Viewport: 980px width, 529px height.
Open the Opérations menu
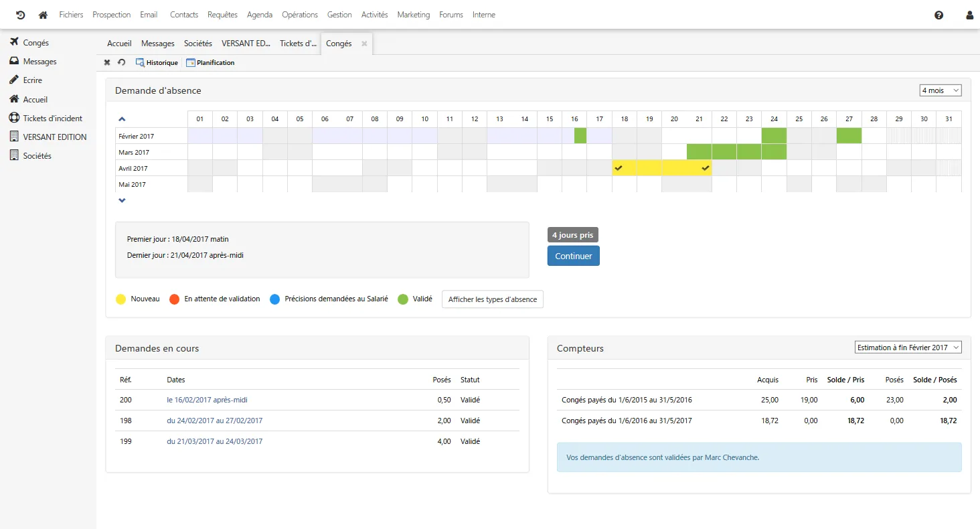(300, 15)
